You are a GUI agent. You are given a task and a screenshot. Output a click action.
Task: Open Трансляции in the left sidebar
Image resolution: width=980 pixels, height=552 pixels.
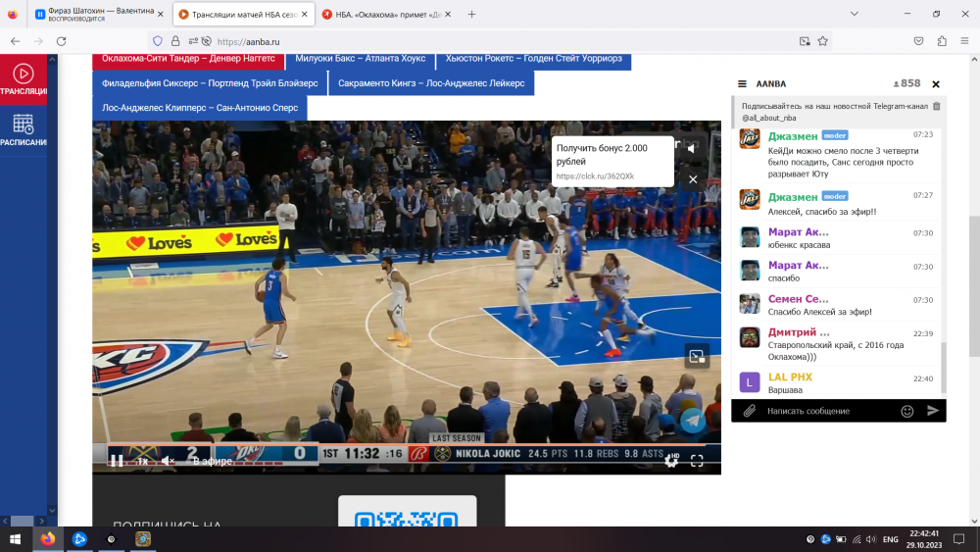(x=23, y=79)
